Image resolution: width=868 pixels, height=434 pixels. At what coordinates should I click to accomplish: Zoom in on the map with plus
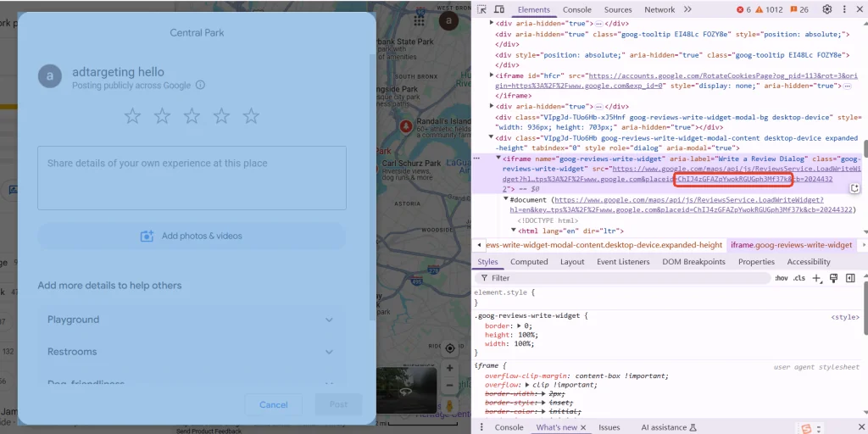coord(450,368)
